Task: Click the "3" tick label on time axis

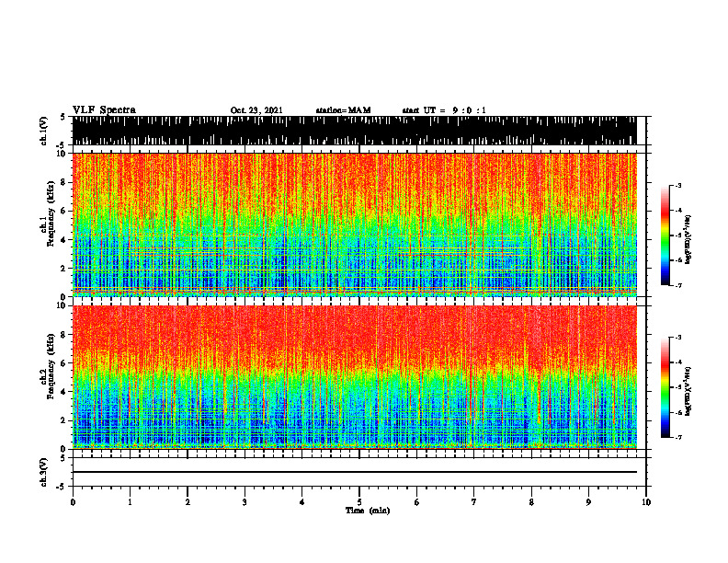Action: 245,502
